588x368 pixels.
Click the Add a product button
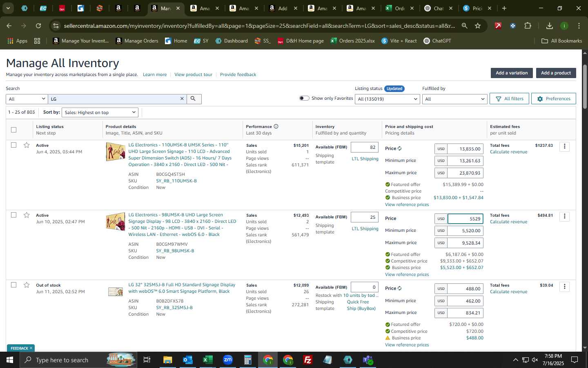(556, 73)
